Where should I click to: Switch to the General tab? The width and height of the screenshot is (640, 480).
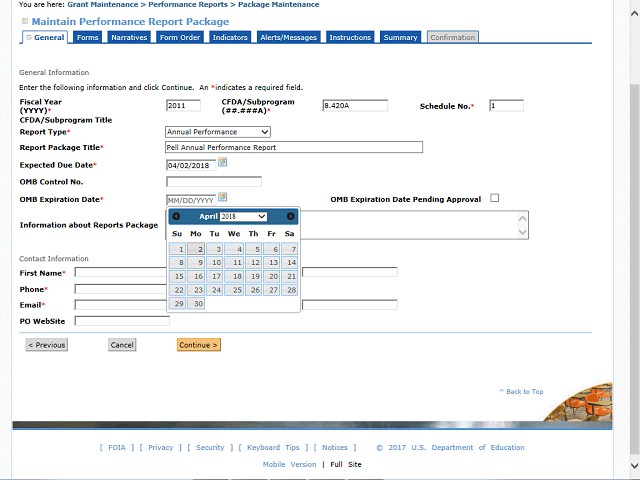tap(45, 37)
